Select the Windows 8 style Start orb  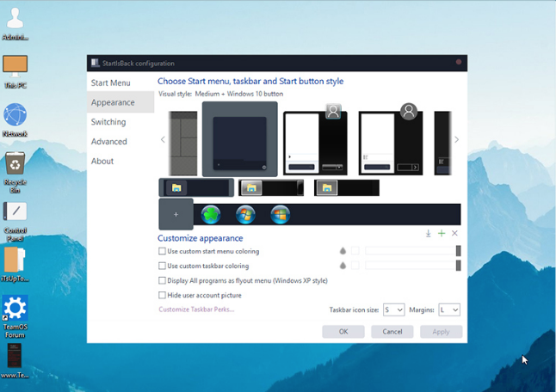[x=280, y=215]
